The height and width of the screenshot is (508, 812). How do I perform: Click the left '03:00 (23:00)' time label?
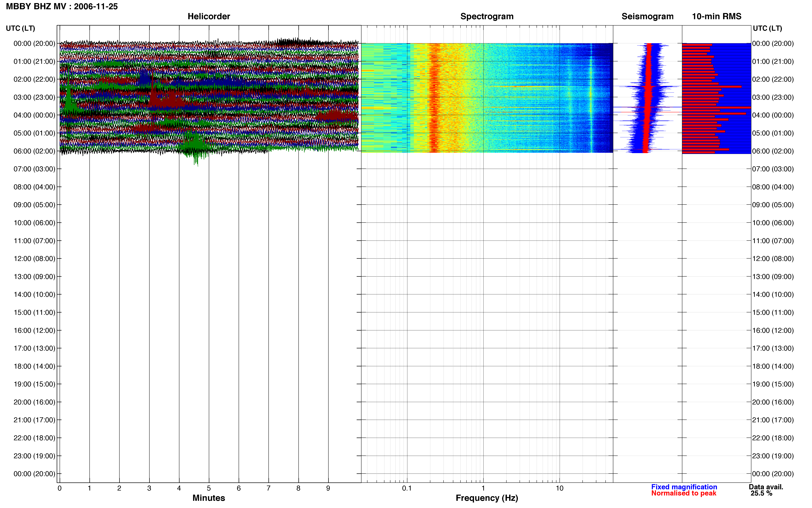click(34, 97)
